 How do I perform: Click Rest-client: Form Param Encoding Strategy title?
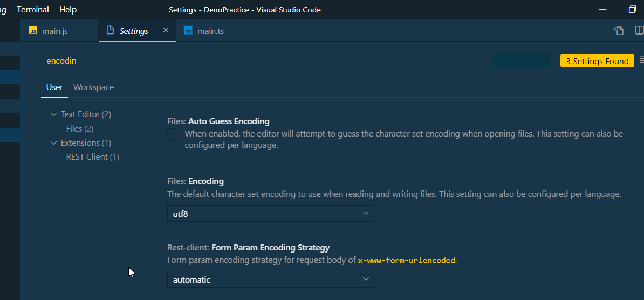[249, 248]
